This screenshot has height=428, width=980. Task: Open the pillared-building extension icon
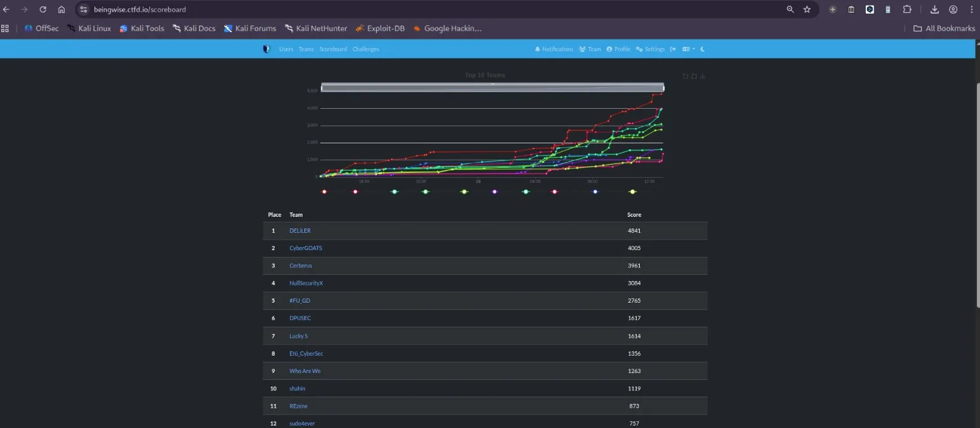tap(851, 9)
